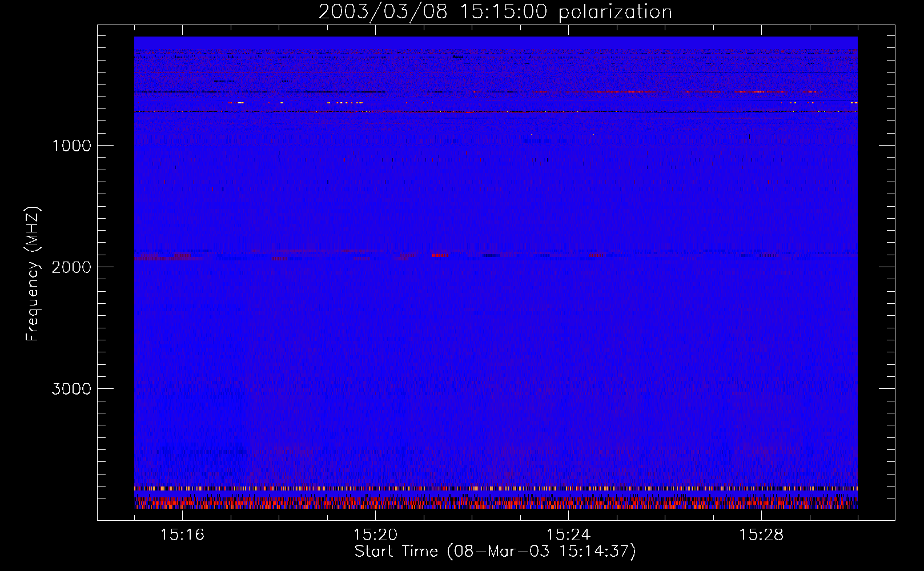Image resolution: width=924 pixels, height=571 pixels.
Task: Click the 15:28 time tick label
Action: [761, 534]
